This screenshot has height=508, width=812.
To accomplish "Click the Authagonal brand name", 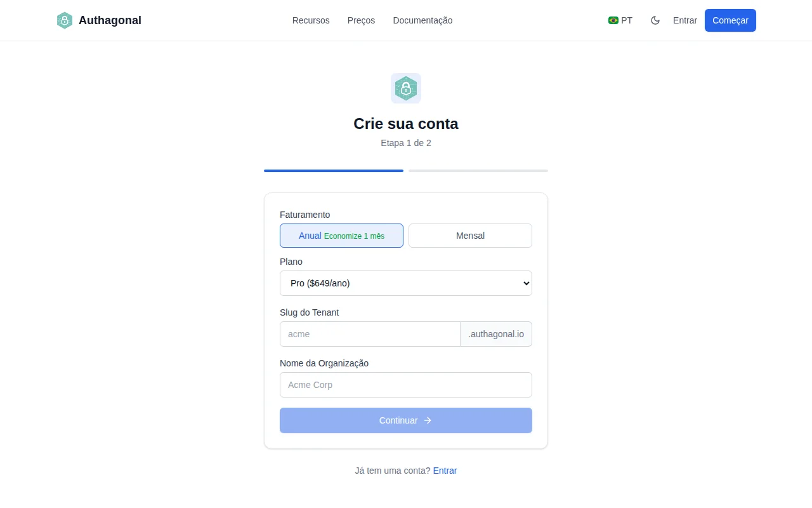I will 110,20.
